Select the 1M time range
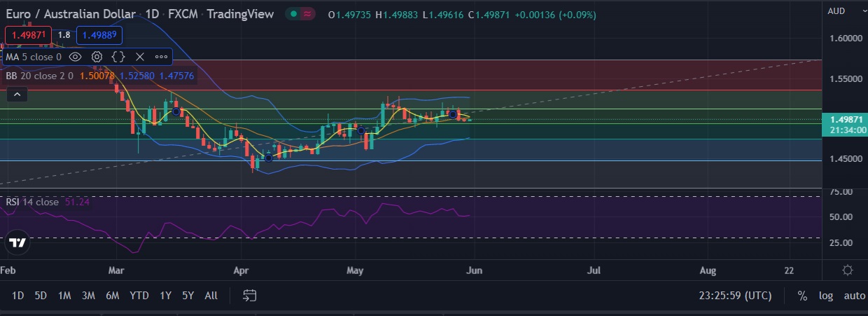Viewport: 868px width, 316px height. (64, 296)
